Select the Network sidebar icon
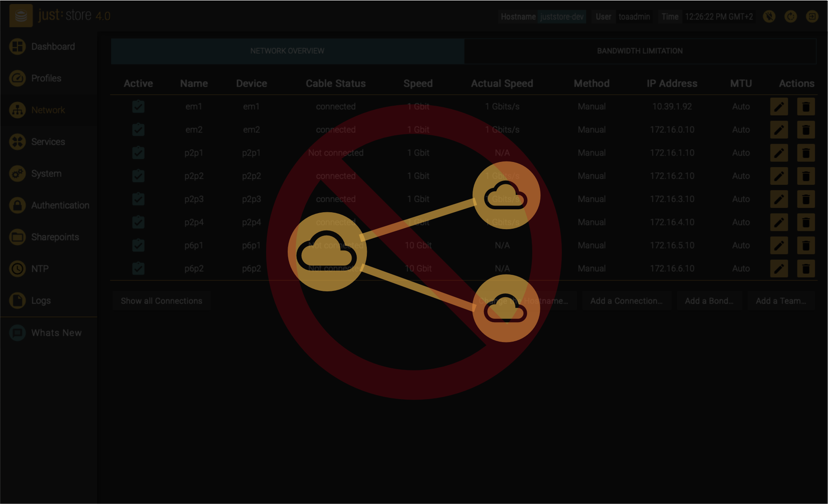828x504 pixels. point(17,110)
